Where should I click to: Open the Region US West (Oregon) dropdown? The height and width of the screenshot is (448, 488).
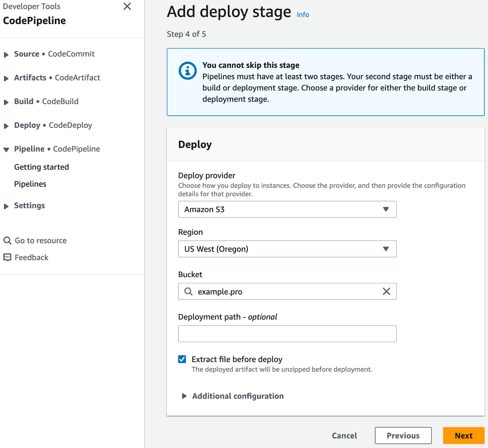[287, 249]
